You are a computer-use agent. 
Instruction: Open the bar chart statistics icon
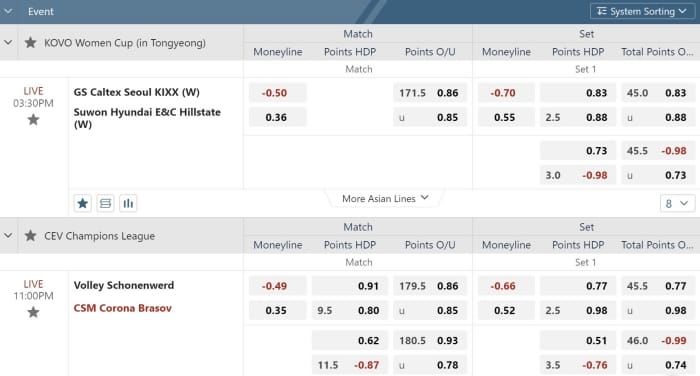pos(128,204)
